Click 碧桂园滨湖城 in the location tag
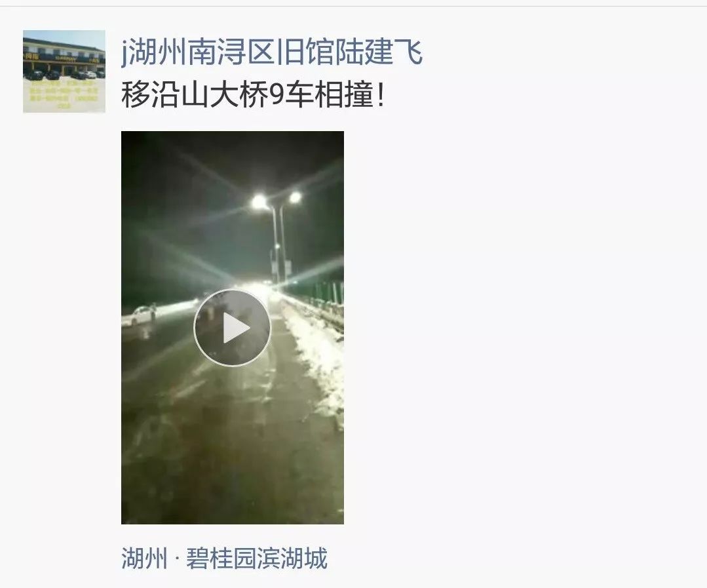 pos(257,559)
